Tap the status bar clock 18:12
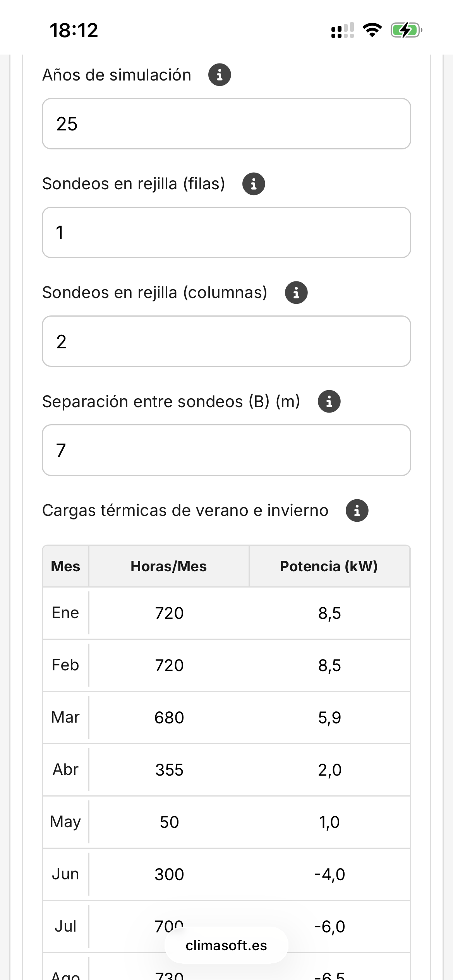Screen dimensions: 453x980 [74, 30]
